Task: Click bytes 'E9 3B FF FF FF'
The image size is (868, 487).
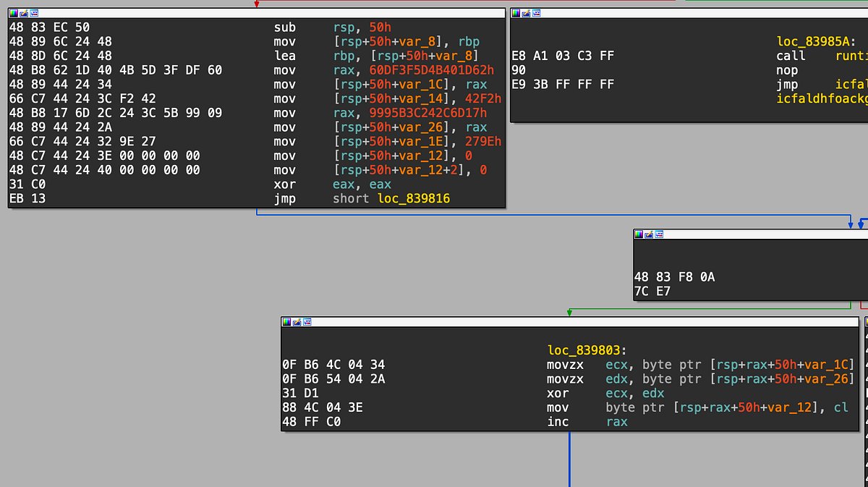Action: (x=563, y=84)
